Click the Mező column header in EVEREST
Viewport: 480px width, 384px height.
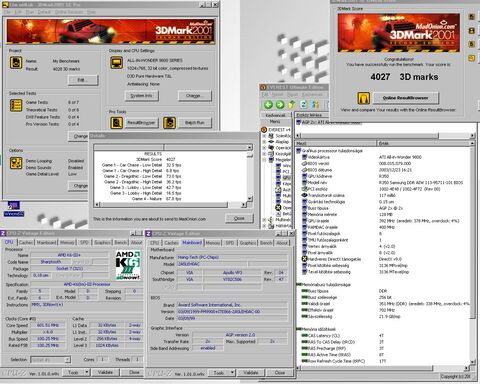click(x=336, y=143)
